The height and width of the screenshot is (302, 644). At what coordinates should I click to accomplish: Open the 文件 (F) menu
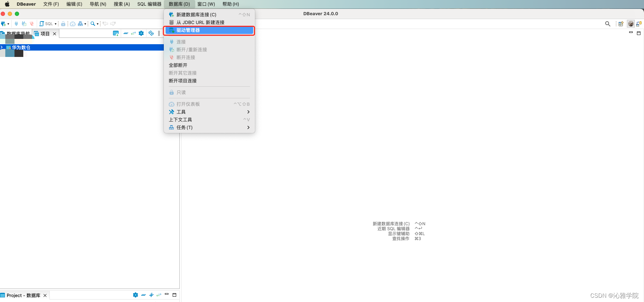(x=51, y=4)
